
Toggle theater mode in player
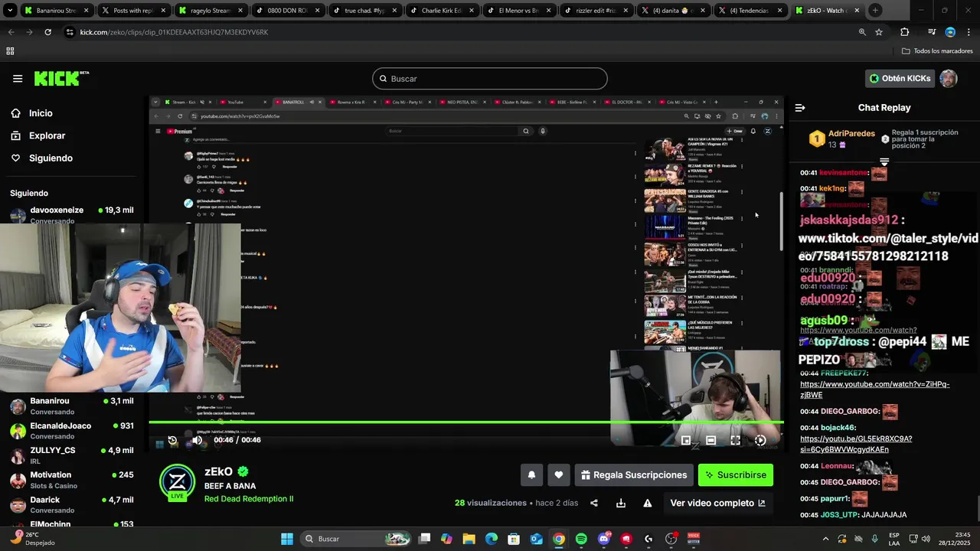[710, 440]
